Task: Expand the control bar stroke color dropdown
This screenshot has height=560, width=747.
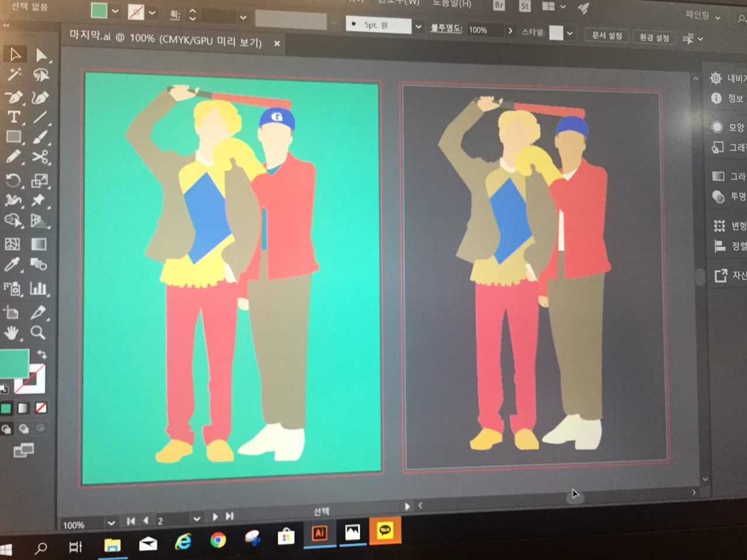Action: tap(152, 12)
